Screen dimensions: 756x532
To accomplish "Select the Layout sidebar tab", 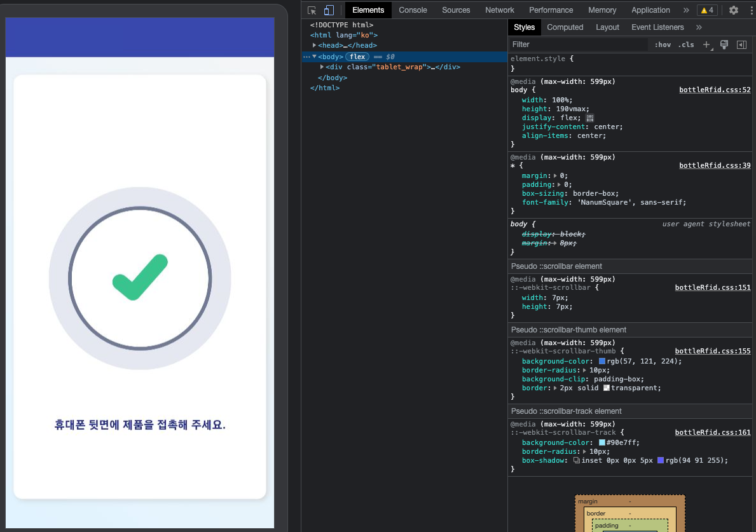I will pos(607,27).
